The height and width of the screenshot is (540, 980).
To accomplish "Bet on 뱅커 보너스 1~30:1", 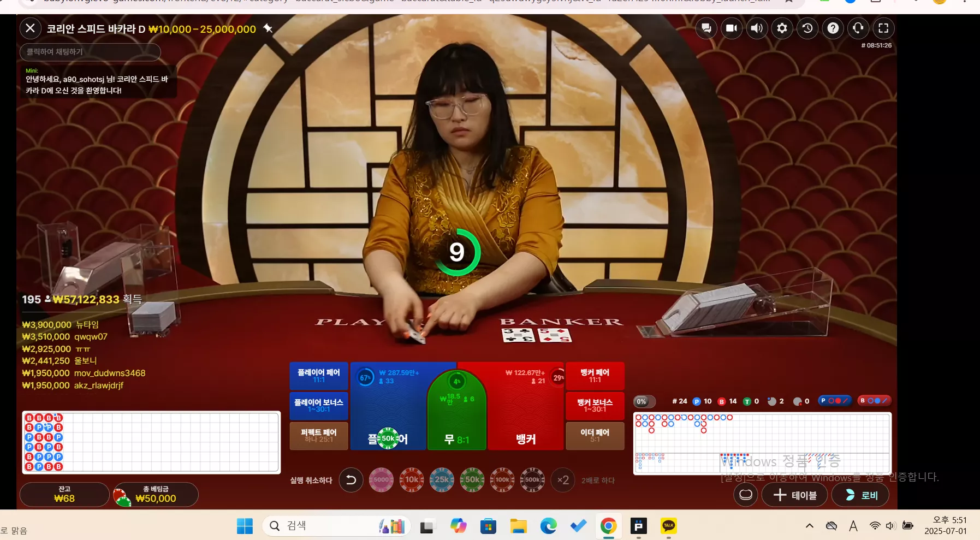I will (x=595, y=406).
